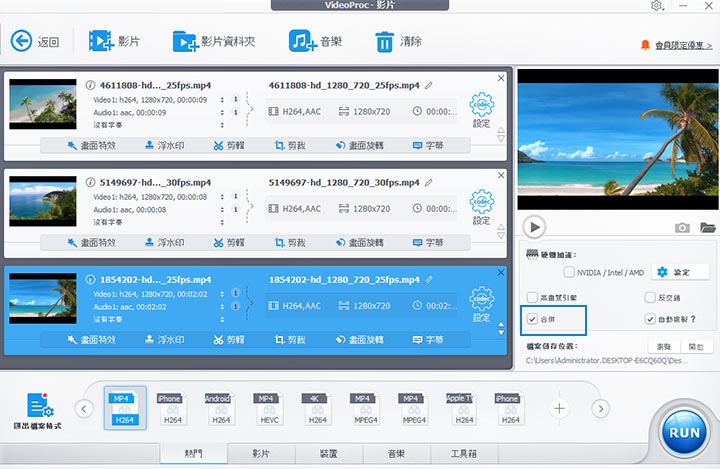The width and height of the screenshot is (720, 469).
Task: Go back with the 返回 arrow icon
Action: 21,41
